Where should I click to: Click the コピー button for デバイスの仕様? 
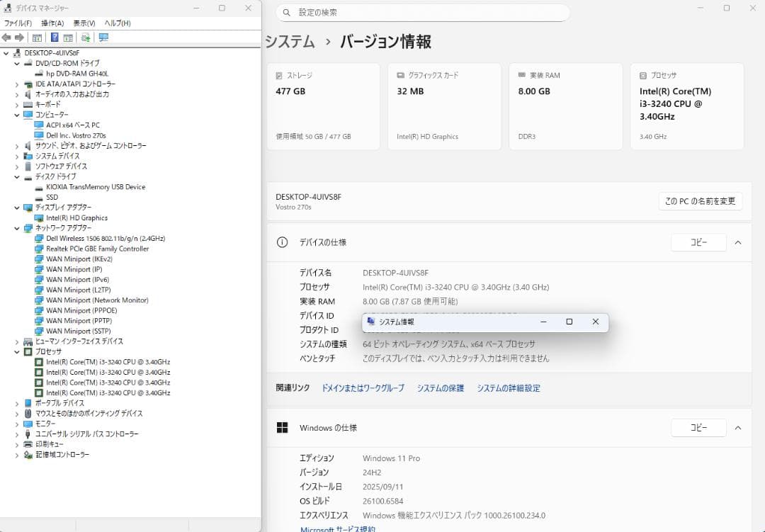pos(698,242)
